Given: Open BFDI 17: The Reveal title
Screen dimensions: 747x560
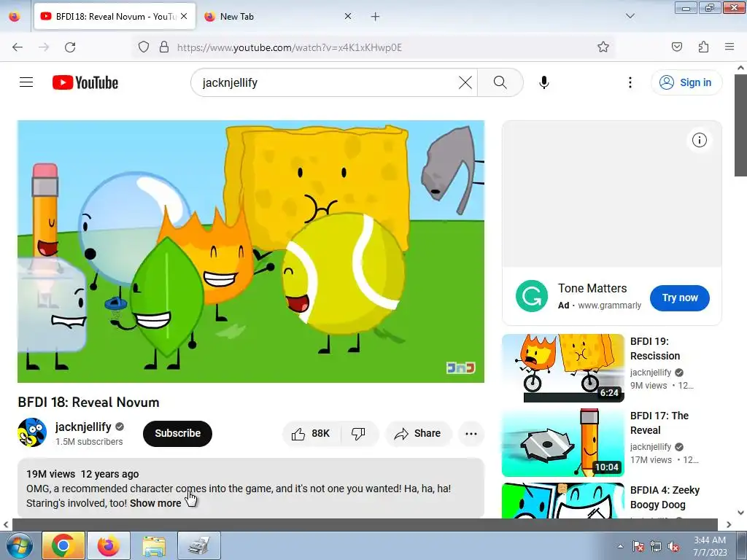Looking at the screenshot, I should [659, 423].
